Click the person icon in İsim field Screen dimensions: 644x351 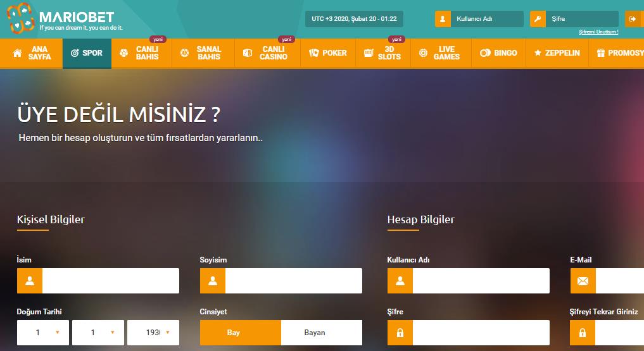click(x=30, y=281)
